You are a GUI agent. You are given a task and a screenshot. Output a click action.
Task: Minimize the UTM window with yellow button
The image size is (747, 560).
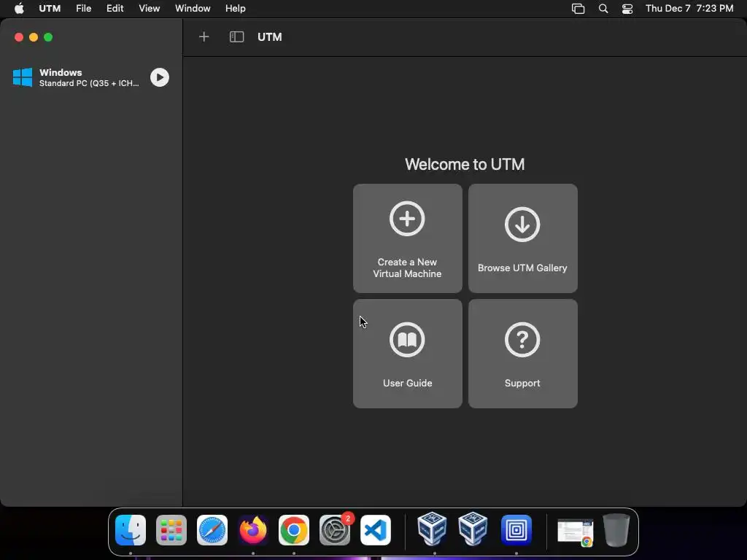point(34,37)
